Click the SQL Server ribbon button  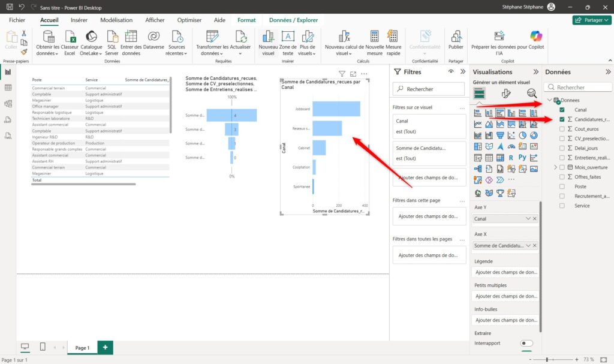tap(112, 43)
